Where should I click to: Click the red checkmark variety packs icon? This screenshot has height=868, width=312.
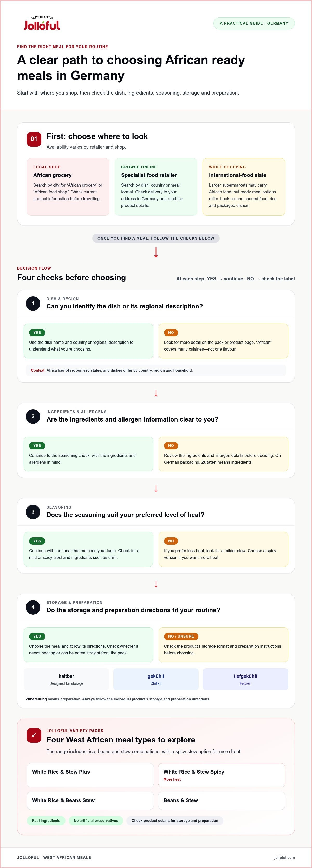(x=34, y=735)
